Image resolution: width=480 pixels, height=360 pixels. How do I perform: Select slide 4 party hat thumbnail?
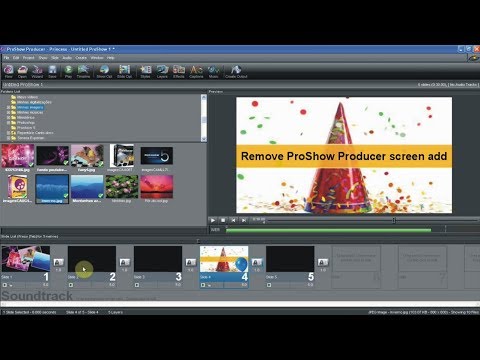click(x=224, y=259)
